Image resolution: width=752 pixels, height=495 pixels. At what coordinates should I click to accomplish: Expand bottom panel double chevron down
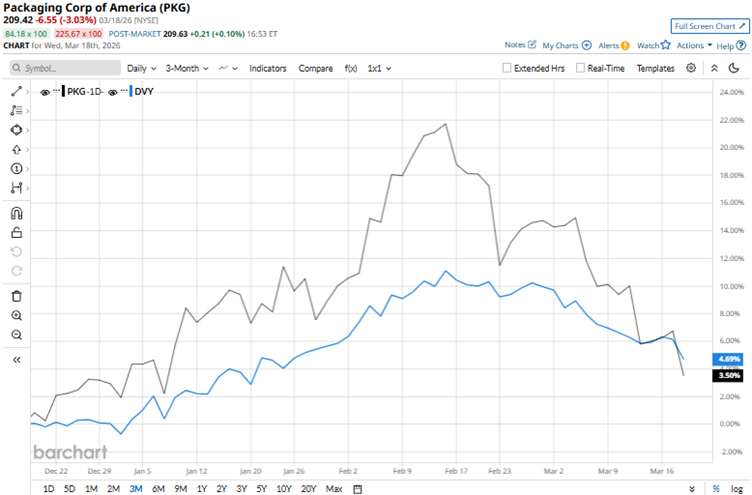pos(692,489)
